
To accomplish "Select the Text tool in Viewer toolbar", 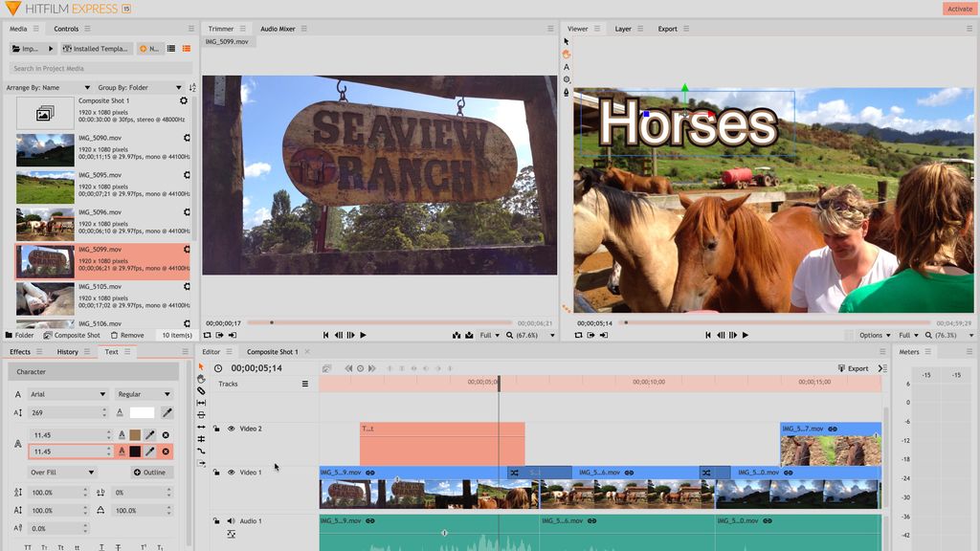I will click(x=567, y=67).
